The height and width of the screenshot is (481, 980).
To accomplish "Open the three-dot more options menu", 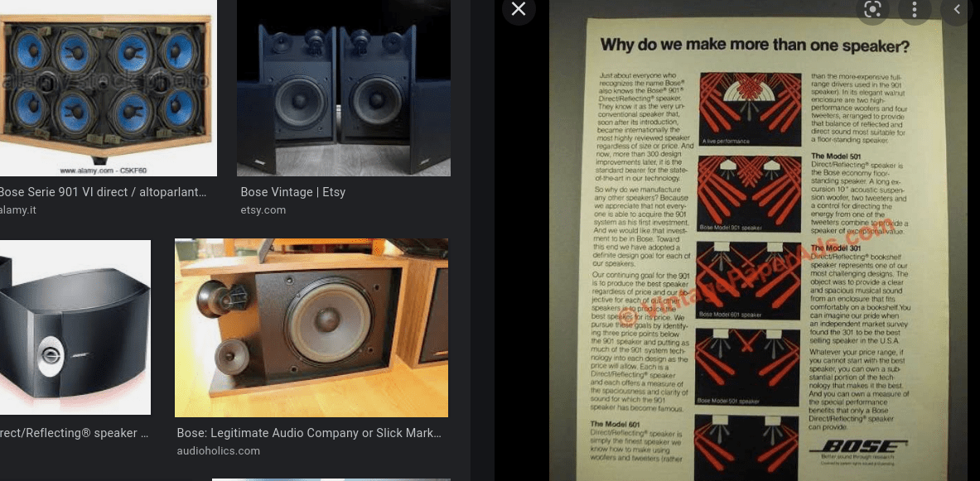I will (915, 9).
